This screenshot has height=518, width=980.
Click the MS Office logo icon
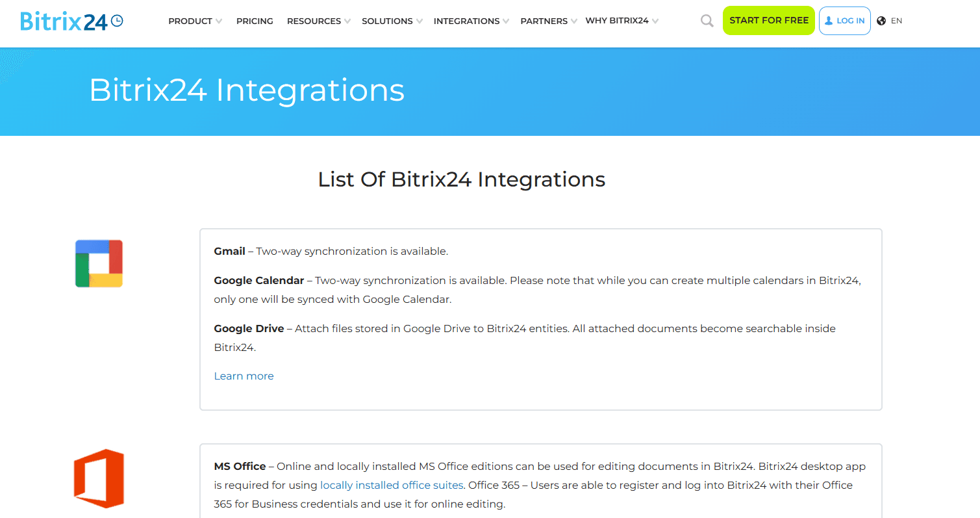pos(99,478)
